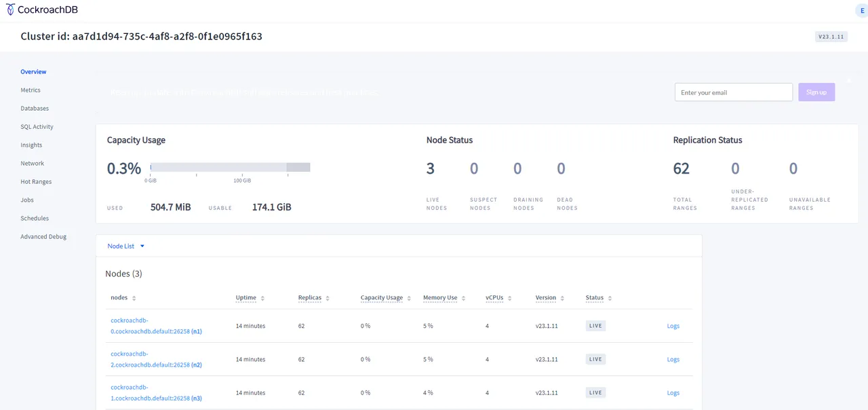This screenshot has height=410, width=868.
Task: Click the live nodes count 3
Action: tap(430, 168)
